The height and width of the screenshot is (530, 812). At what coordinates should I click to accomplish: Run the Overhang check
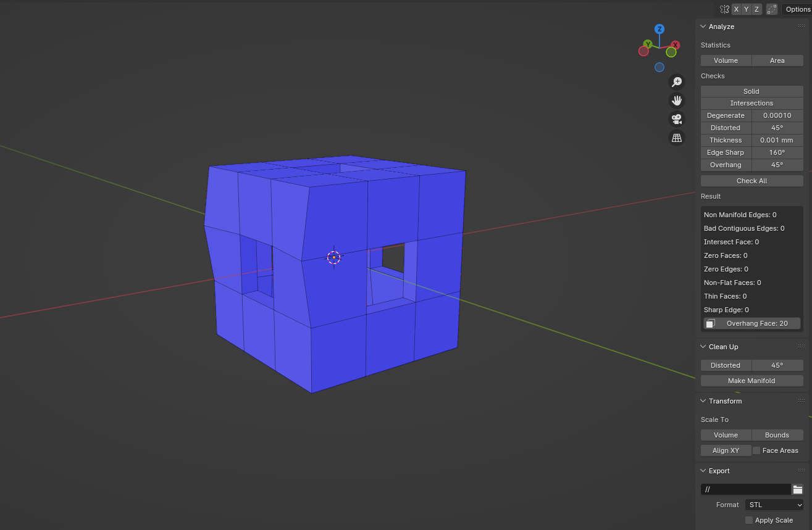point(726,165)
